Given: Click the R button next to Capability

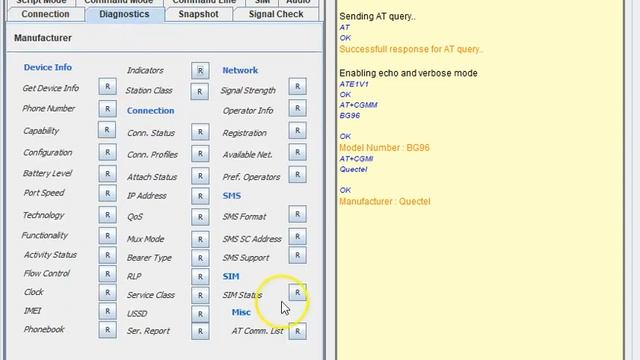Looking at the screenshot, I should pos(107,130).
